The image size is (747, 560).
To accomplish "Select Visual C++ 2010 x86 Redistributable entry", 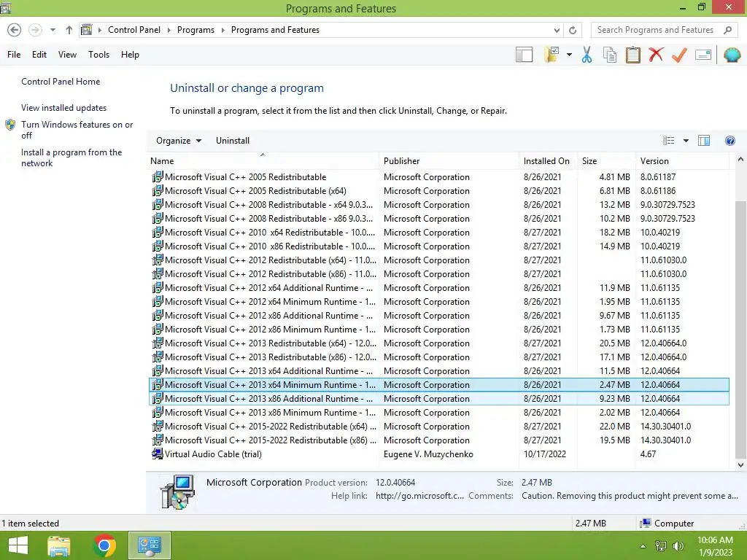I will click(438, 246).
